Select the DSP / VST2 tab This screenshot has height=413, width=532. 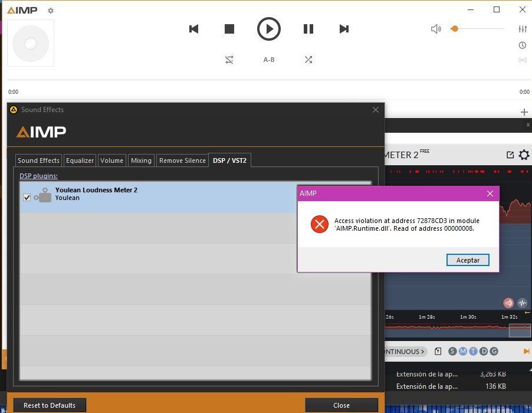click(x=229, y=160)
